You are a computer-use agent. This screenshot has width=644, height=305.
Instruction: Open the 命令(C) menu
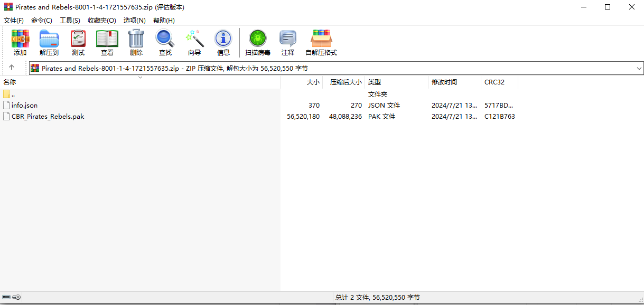[42, 20]
